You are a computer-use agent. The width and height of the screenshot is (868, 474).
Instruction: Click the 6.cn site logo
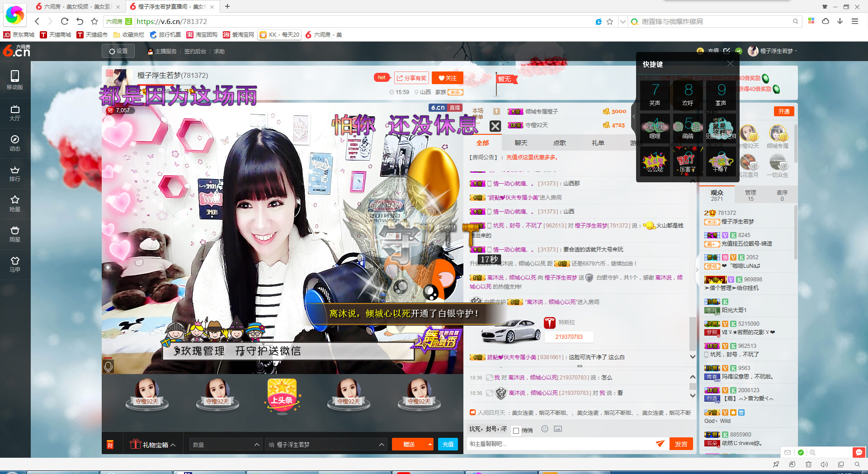click(x=17, y=51)
